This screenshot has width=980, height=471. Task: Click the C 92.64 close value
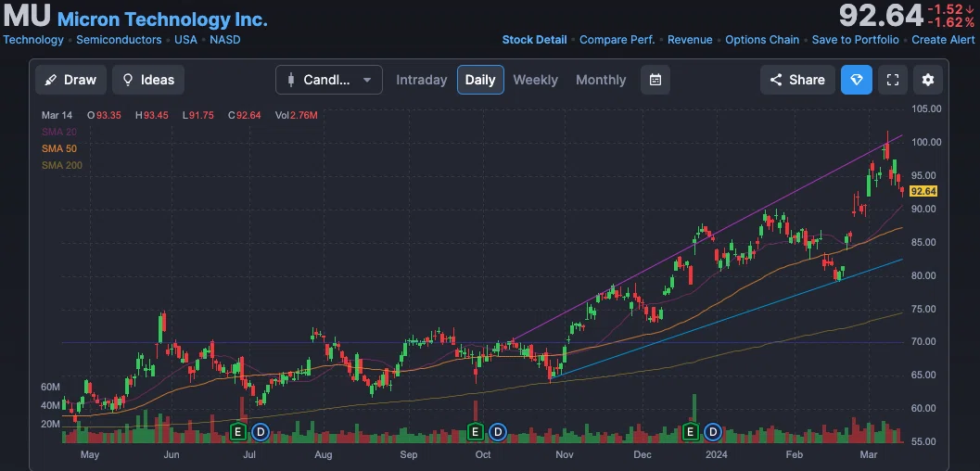pyautogui.click(x=245, y=116)
